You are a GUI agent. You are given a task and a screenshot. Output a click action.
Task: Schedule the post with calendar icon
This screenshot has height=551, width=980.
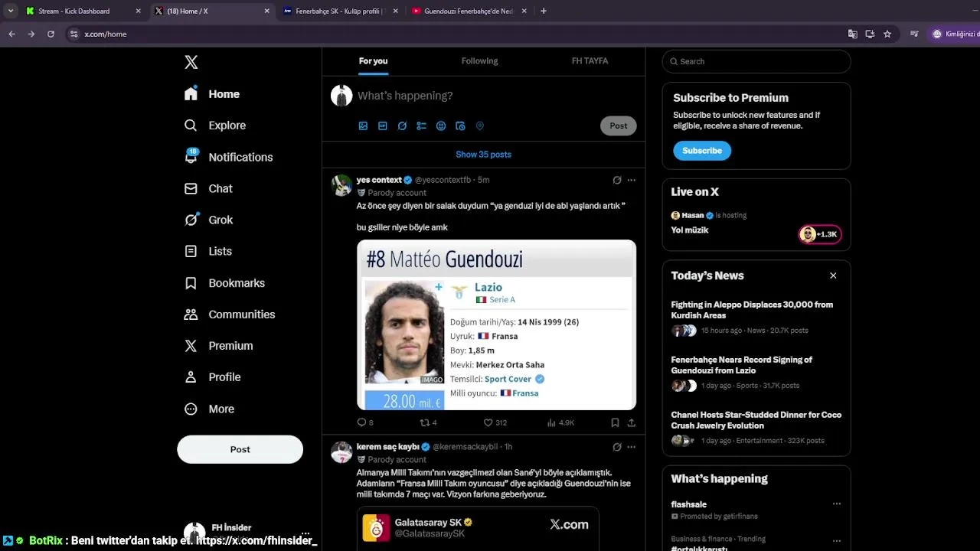point(460,126)
